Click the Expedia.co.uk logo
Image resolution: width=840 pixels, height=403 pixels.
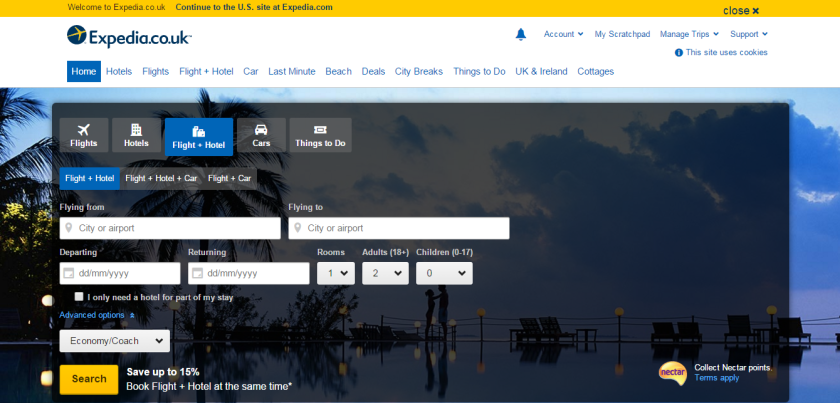click(x=129, y=36)
